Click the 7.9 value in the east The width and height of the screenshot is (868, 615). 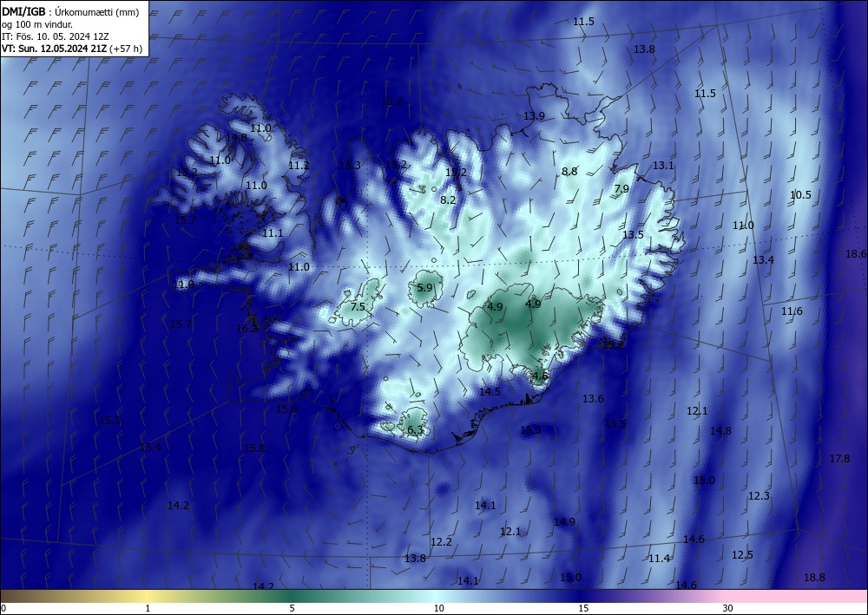coord(621,188)
